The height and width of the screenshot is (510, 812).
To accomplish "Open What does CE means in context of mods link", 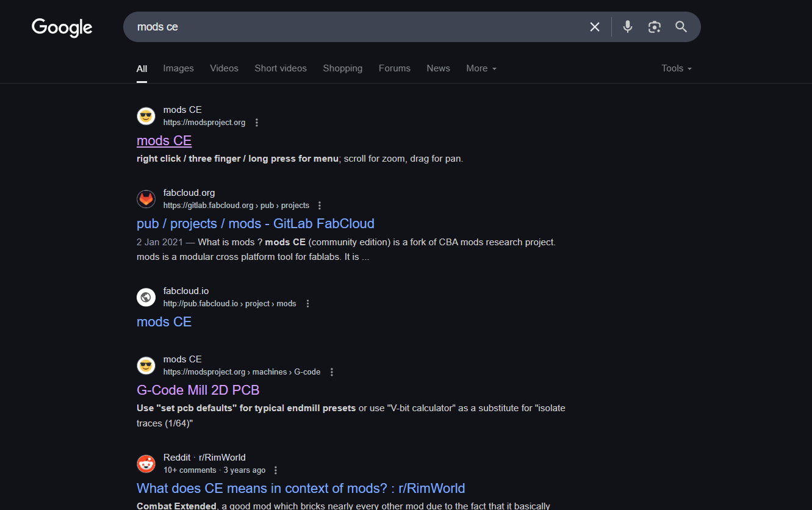I will 301,489.
